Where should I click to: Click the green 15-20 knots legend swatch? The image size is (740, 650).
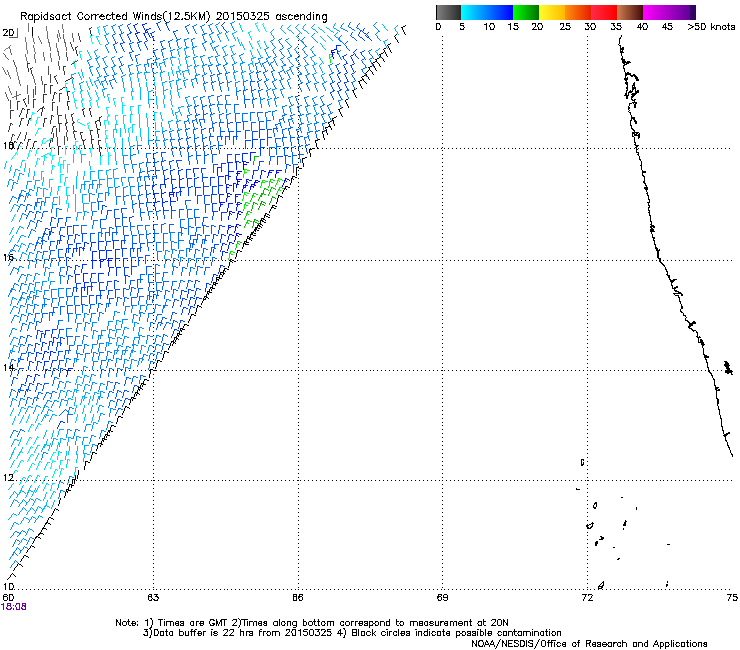(x=526, y=13)
